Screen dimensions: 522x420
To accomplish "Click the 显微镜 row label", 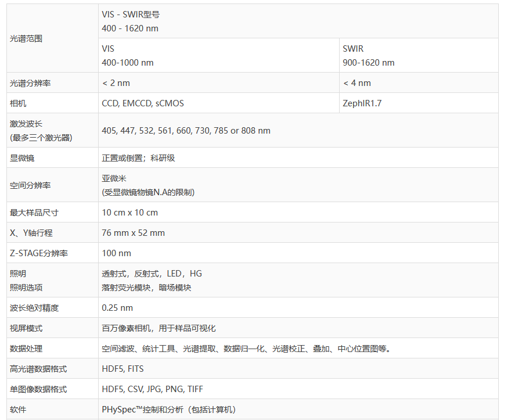I will [x=22, y=158].
